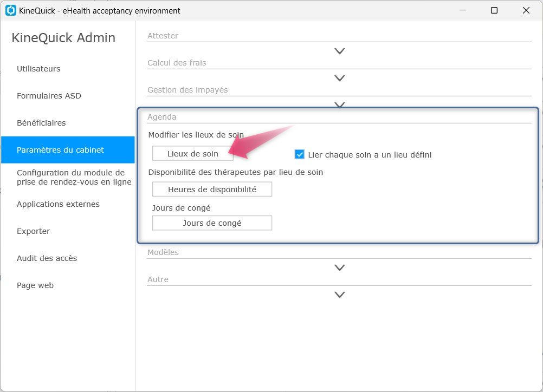Open the Page web section
Image resolution: width=543 pixels, height=392 pixels.
click(x=35, y=285)
